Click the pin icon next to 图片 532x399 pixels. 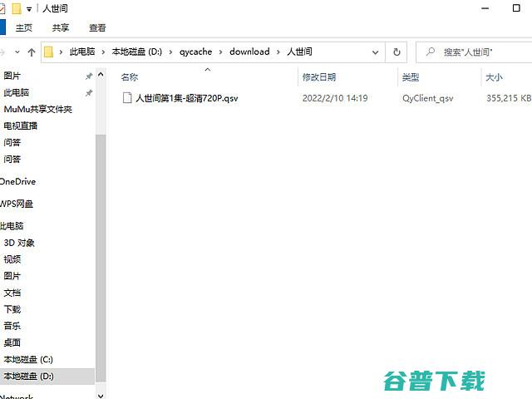point(89,76)
